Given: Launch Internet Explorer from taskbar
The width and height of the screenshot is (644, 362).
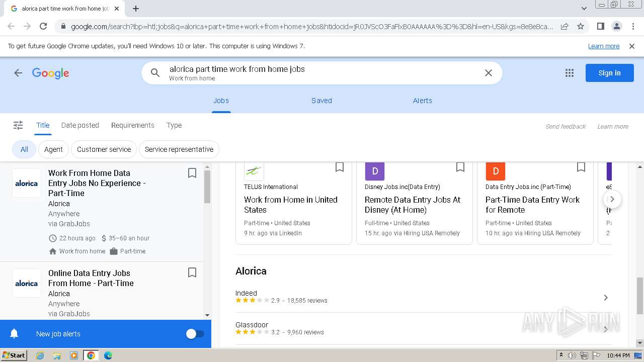Looking at the screenshot, I should click(40, 355).
